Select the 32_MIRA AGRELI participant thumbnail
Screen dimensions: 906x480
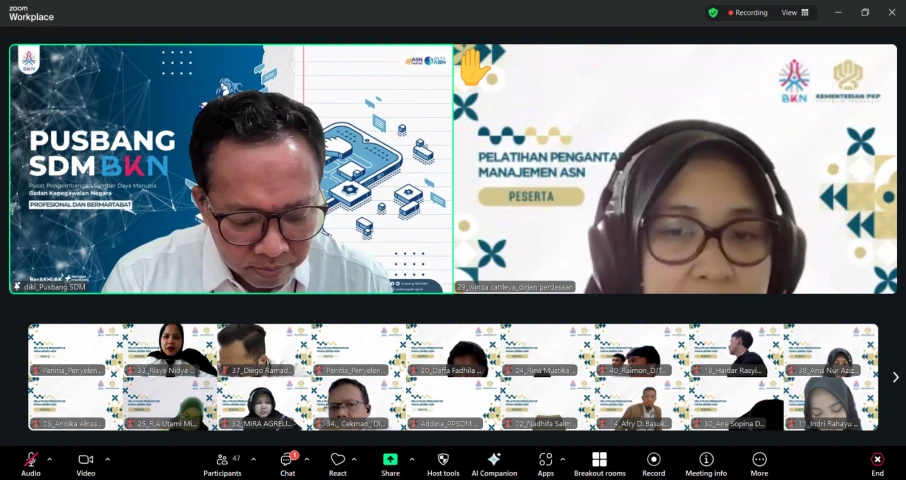(x=264, y=404)
